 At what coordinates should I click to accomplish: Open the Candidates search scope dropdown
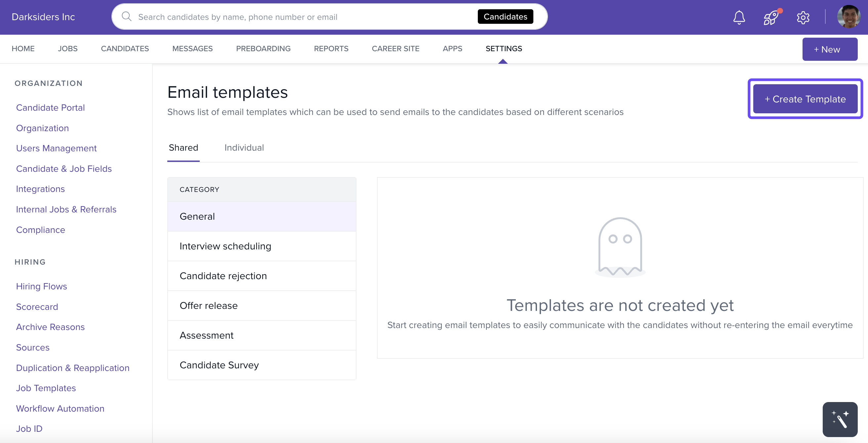point(505,17)
